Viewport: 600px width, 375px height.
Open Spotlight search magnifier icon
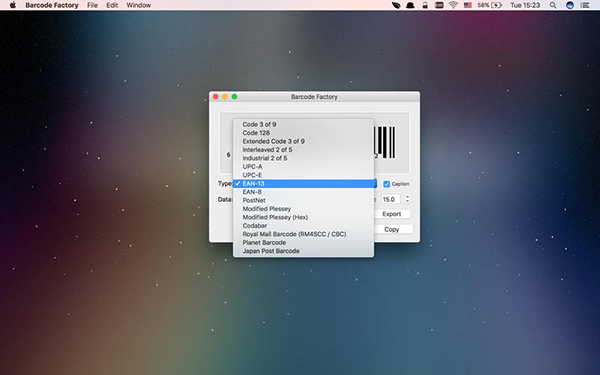[x=553, y=5]
